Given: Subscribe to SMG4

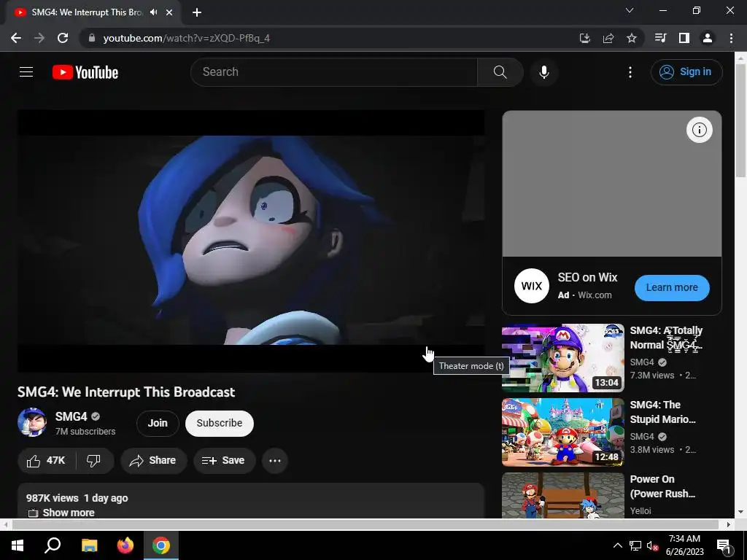Looking at the screenshot, I should (219, 423).
